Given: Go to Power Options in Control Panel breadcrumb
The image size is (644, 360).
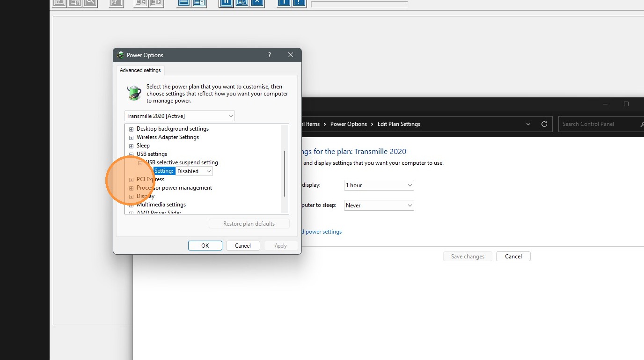Looking at the screenshot, I should point(349,124).
